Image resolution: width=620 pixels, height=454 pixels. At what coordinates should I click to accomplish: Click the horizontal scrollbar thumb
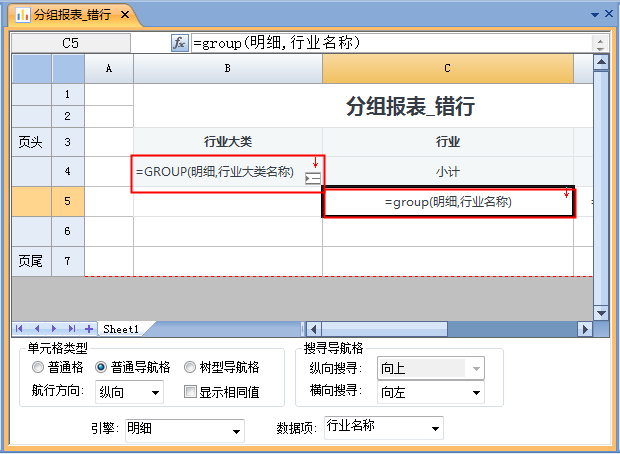[384, 329]
